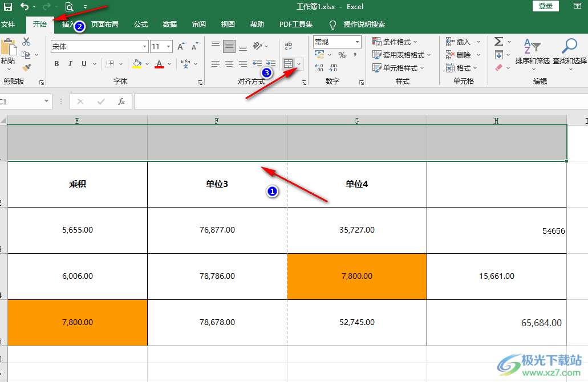The width and height of the screenshot is (588, 382).
Task: Click the decrease decimal icon
Action: (x=333, y=68)
